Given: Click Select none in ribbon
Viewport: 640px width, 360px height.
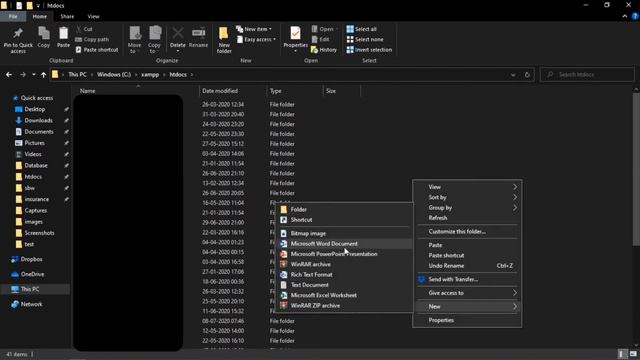Looking at the screenshot, I should pyautogui.click(x=365, y=39).
